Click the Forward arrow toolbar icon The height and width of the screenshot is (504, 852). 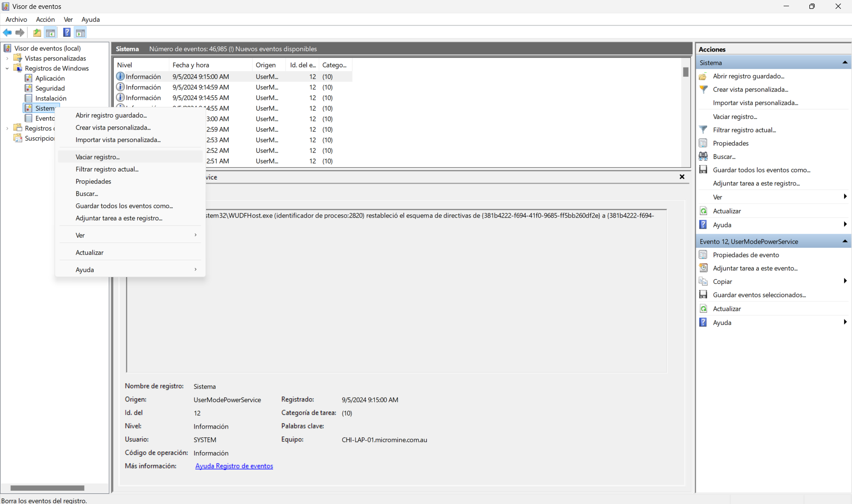click(20, 33)
